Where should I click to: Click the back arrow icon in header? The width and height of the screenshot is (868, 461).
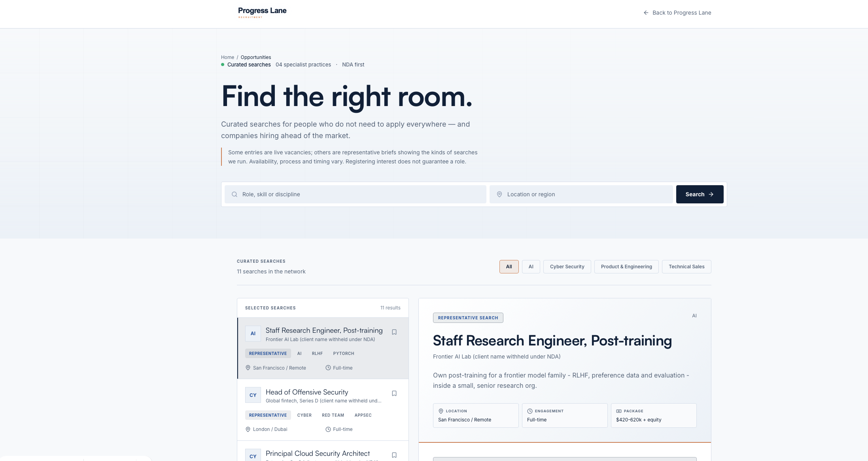coord(646,13)
